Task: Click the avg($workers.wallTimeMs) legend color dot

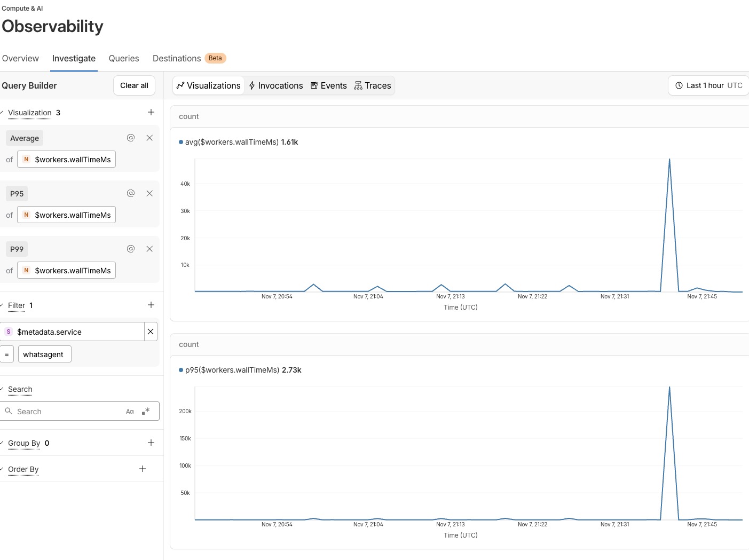Action: (181, 142)
